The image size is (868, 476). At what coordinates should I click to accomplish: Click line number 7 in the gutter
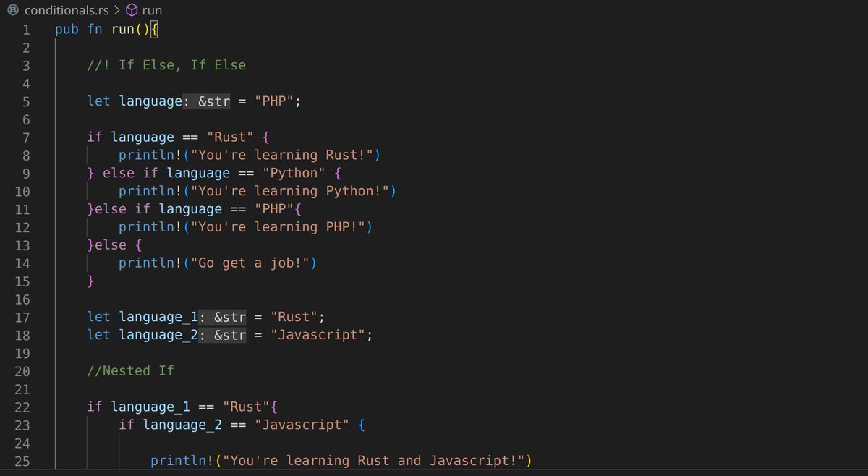click(26, 137)
